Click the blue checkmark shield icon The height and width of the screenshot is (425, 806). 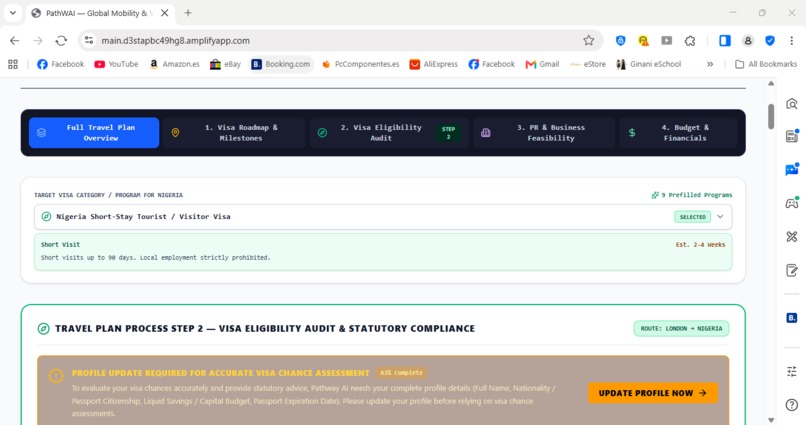(770, 41)
